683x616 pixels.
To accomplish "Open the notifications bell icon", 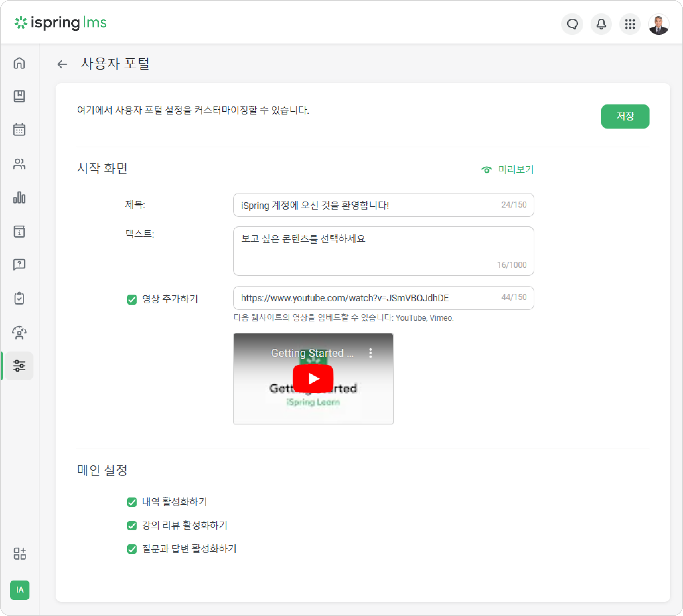I will 601,24.
